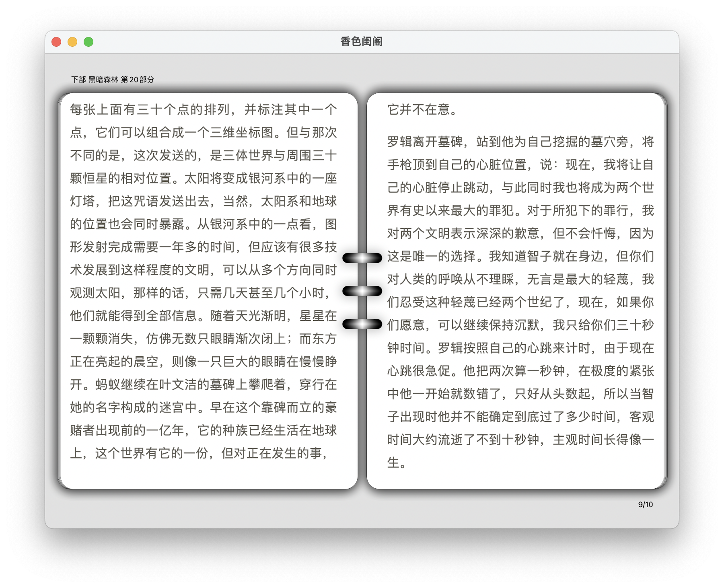724x588 pixels.
Task: Click the line 它并不在意。 on right page
Action: coord(422,109)
